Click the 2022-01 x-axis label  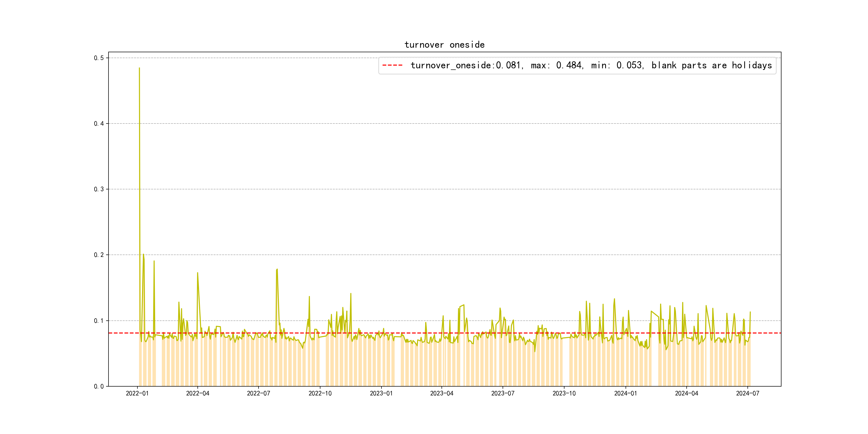pos(137,393)
